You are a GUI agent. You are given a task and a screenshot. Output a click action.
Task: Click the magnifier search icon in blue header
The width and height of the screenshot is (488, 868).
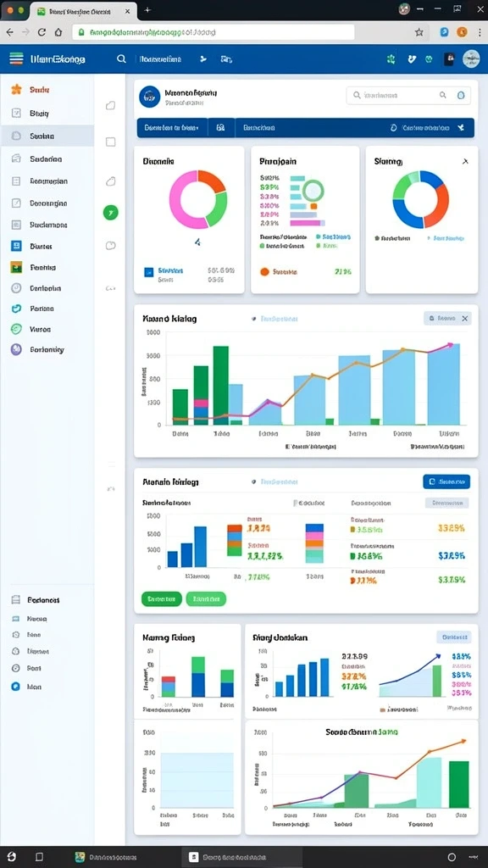[121, 58]
